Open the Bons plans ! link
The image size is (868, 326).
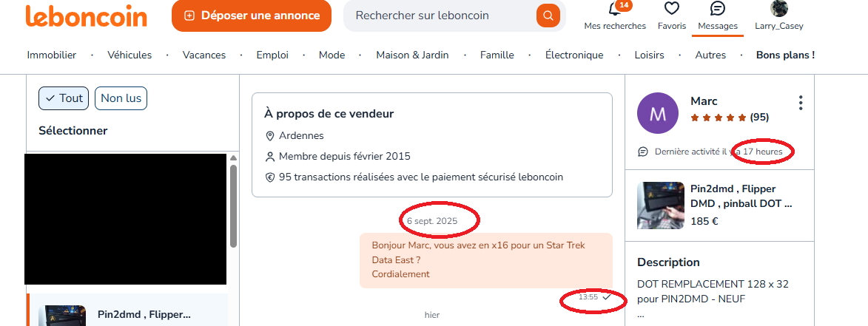(x=785, y=55)
